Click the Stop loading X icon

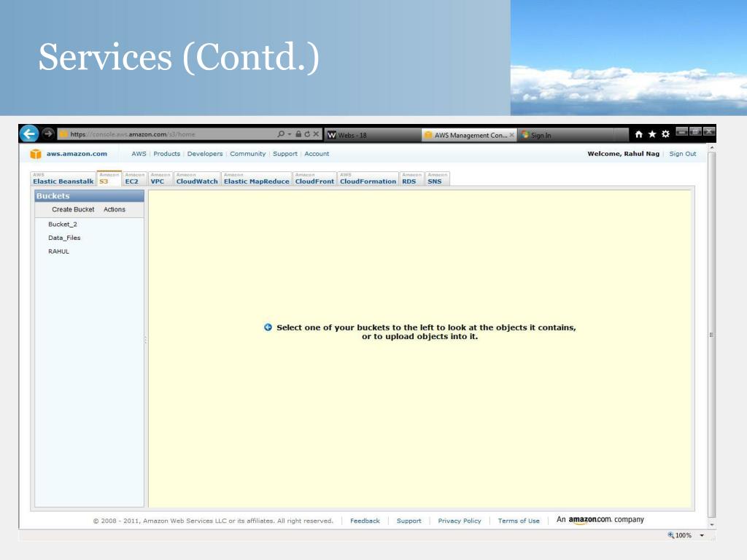click(316, 134)
